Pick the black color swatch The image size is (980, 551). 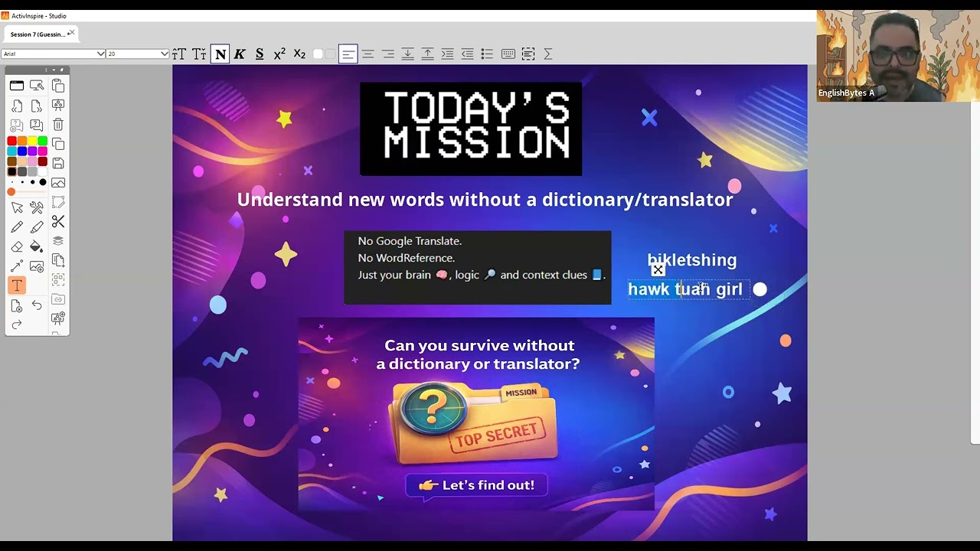tap(11, 171)
